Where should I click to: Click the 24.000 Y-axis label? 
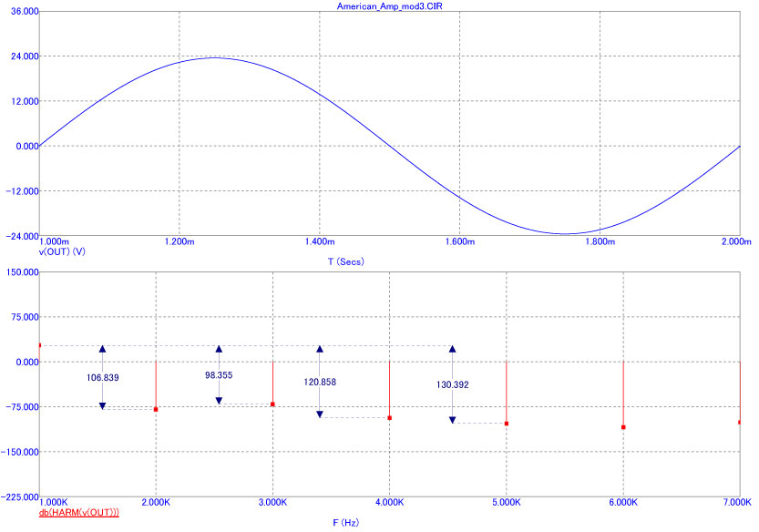coord(25,56)
